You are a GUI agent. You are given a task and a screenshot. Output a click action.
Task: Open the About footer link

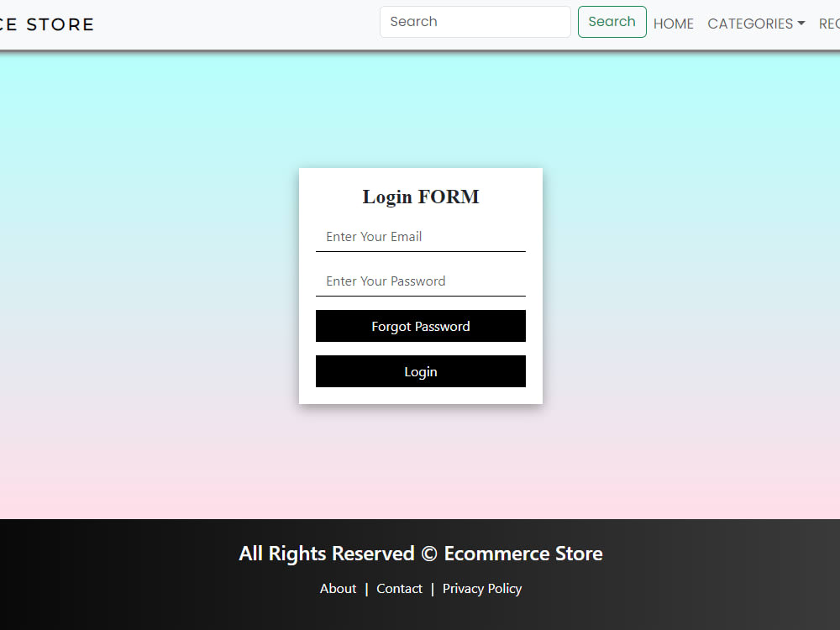(338, 588)
